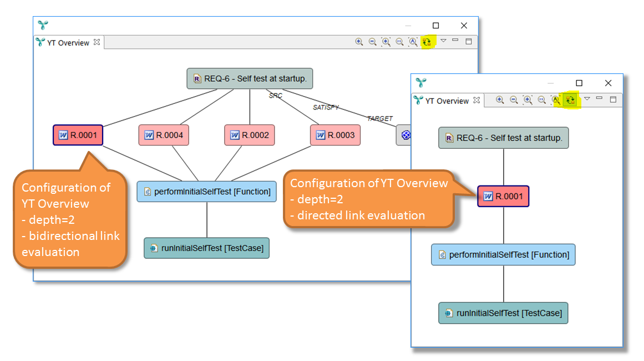Select the R.0003 requirement node
The width and height of the screenshot is (644, 361).
point(335,135)
